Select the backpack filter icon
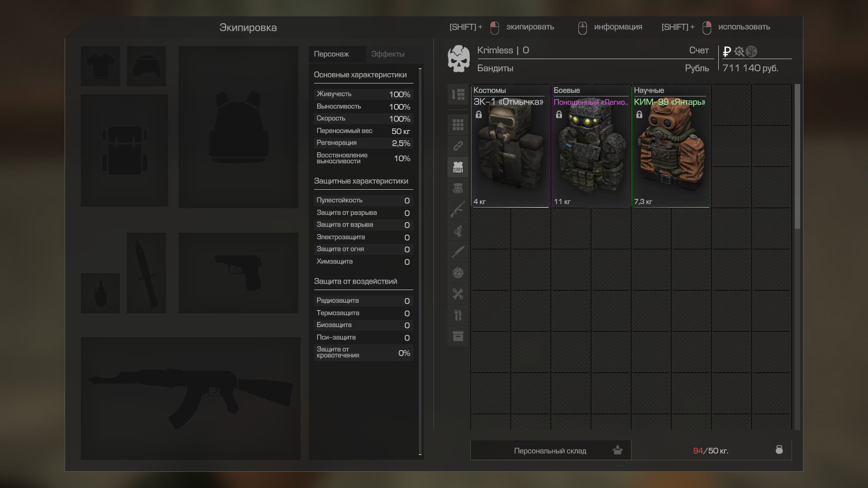The width and height of the screenshot is (868, 488). (458, 188)
